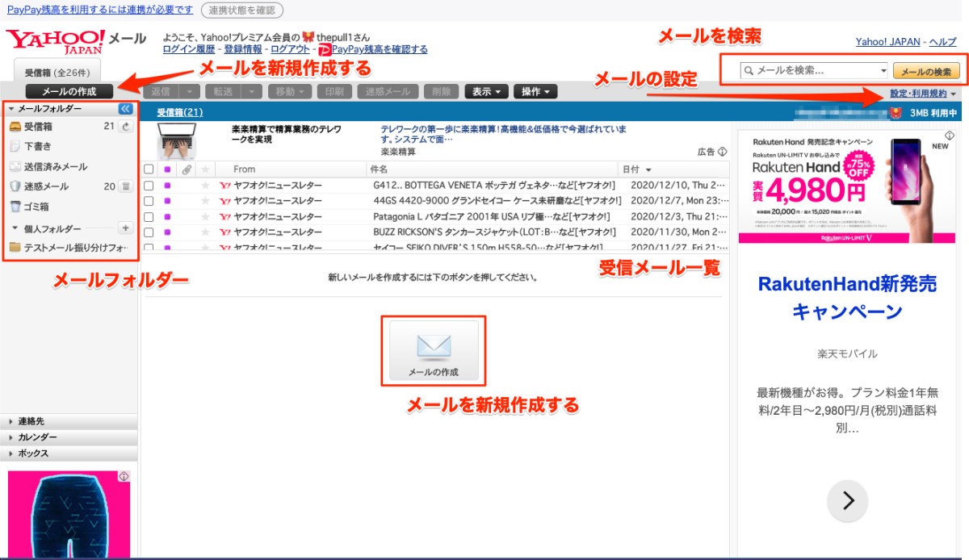The image size is (969, 560).
Task: Add a personal folder with the plus icon
Action: click(x=125, y=228)
